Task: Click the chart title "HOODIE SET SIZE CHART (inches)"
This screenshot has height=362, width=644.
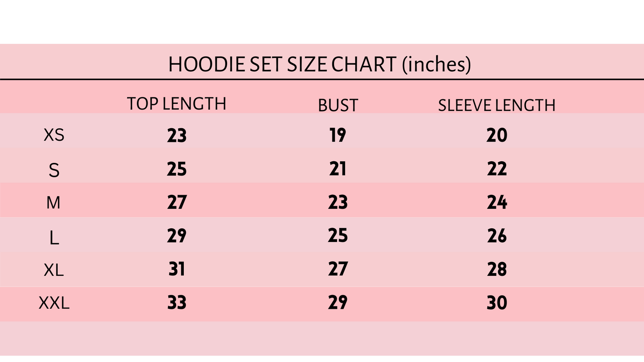Action: (x=319, y=64)
